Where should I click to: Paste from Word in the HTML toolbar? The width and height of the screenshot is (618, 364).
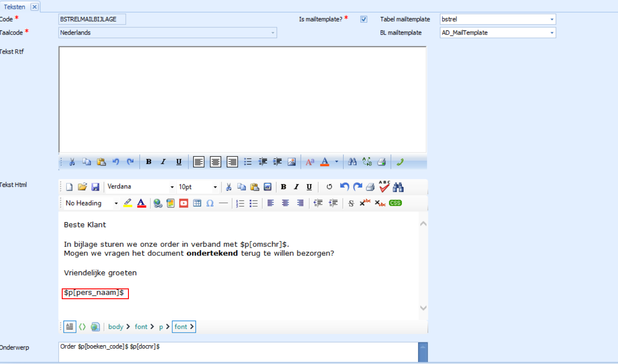click(268, 187)
